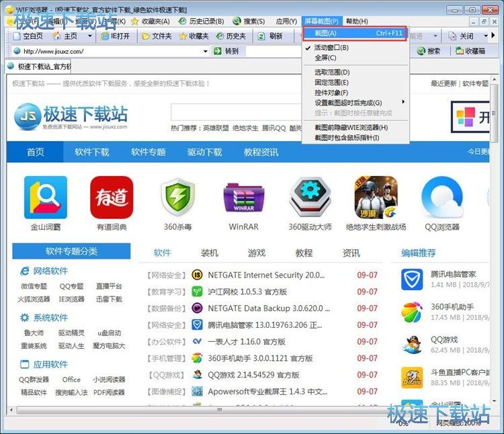The width and height of the screenshot is (504, 434).
Task: Click the 斗鱼直播 Douyu icon
Action: [x=412, y=378]
